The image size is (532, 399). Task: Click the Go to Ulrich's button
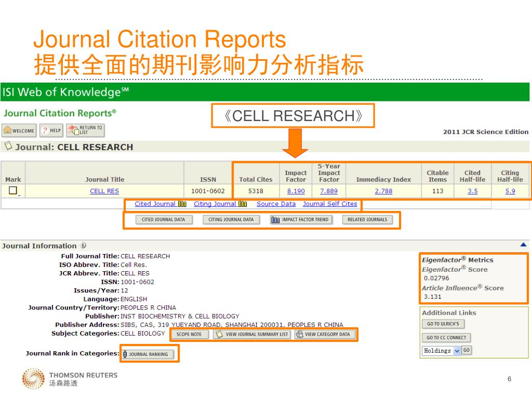pos(443,324)
